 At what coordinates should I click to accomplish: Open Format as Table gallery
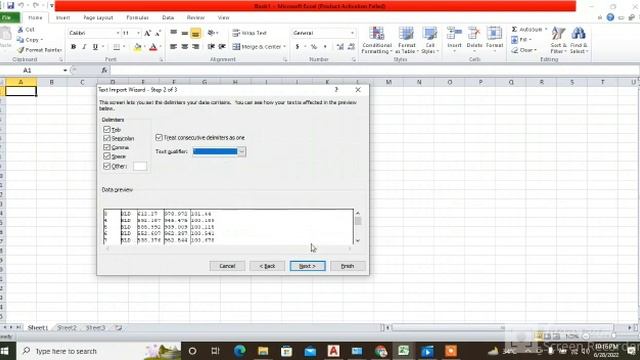407,40
